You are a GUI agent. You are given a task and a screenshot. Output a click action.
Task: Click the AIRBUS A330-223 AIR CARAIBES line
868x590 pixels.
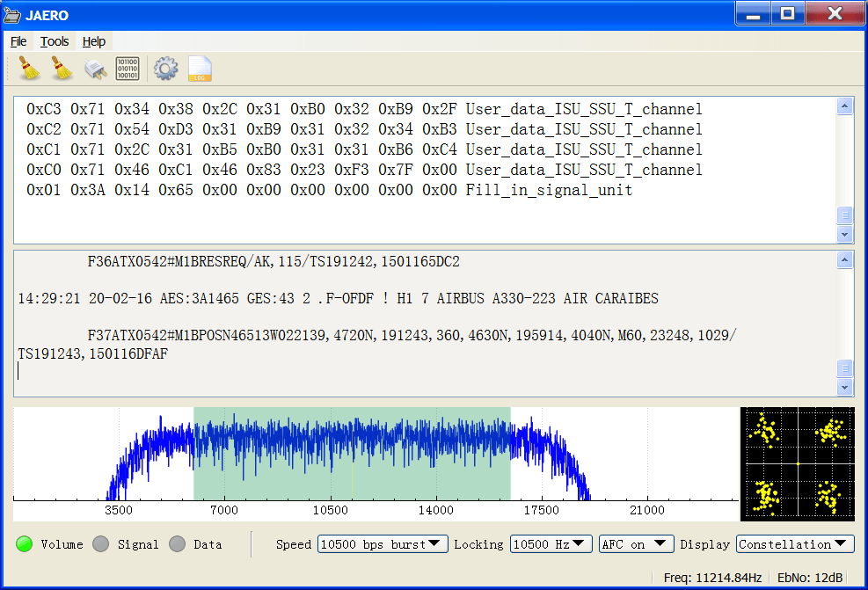339,299
